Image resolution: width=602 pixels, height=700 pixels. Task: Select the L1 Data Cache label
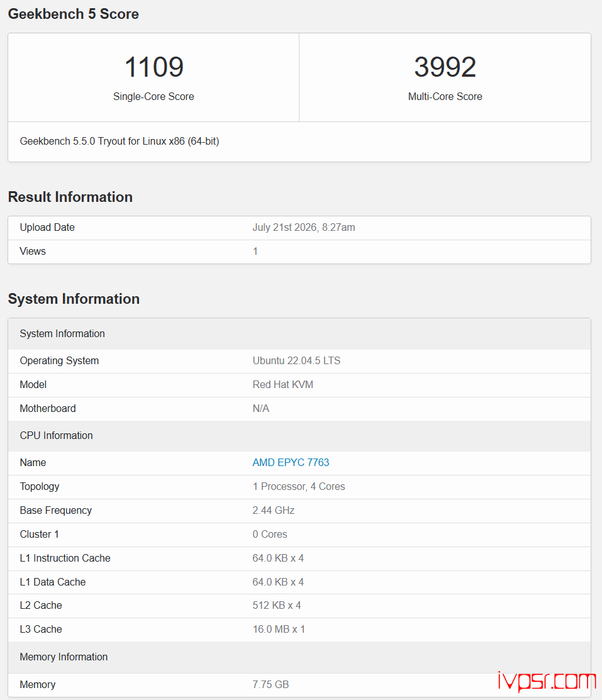[53, 582]
